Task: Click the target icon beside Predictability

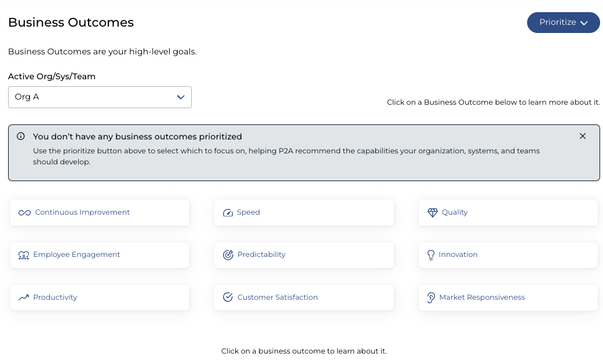Action: [228, 255]
